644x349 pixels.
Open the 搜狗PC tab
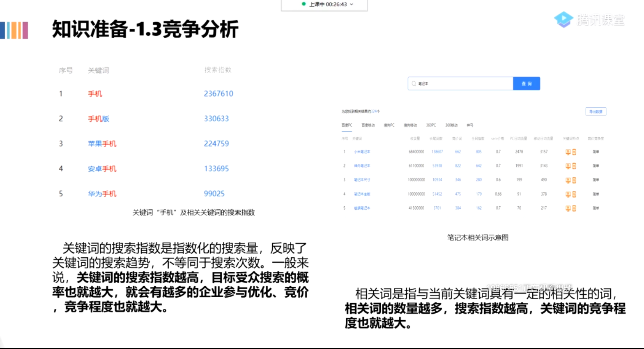coord(389,125)
